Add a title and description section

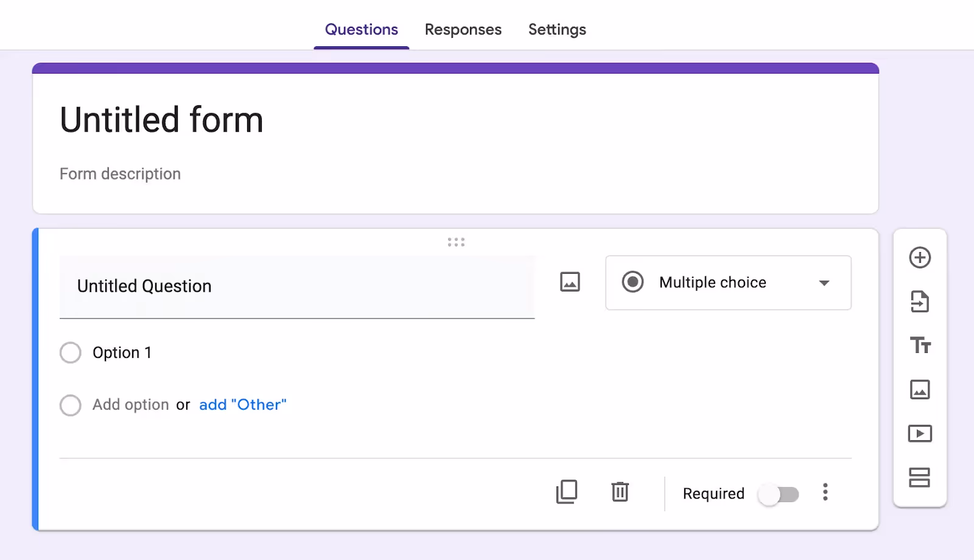[x=920, y=345]
